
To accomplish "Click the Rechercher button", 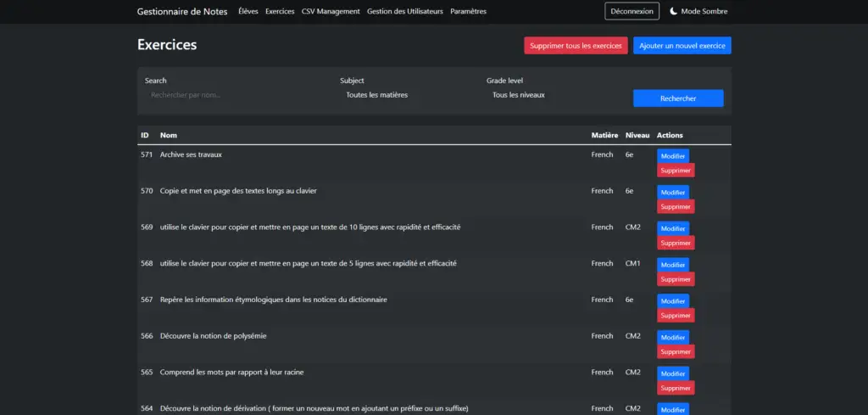I will click(678, 98).
